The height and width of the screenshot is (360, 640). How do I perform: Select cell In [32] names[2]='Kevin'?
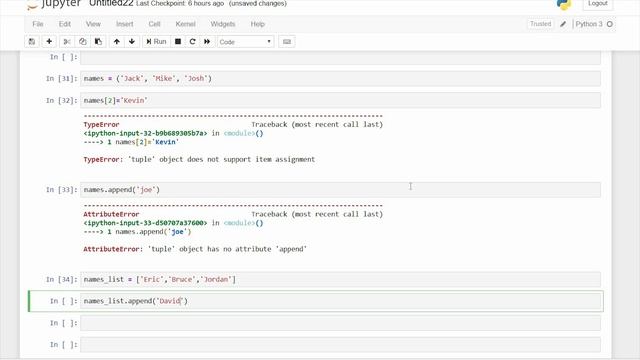[x=340, y=100]
